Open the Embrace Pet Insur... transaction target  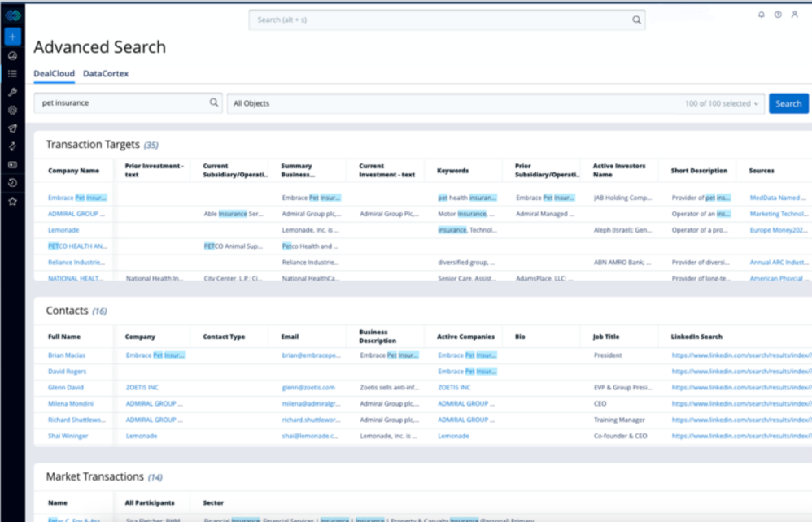click(x=77, y=198)
